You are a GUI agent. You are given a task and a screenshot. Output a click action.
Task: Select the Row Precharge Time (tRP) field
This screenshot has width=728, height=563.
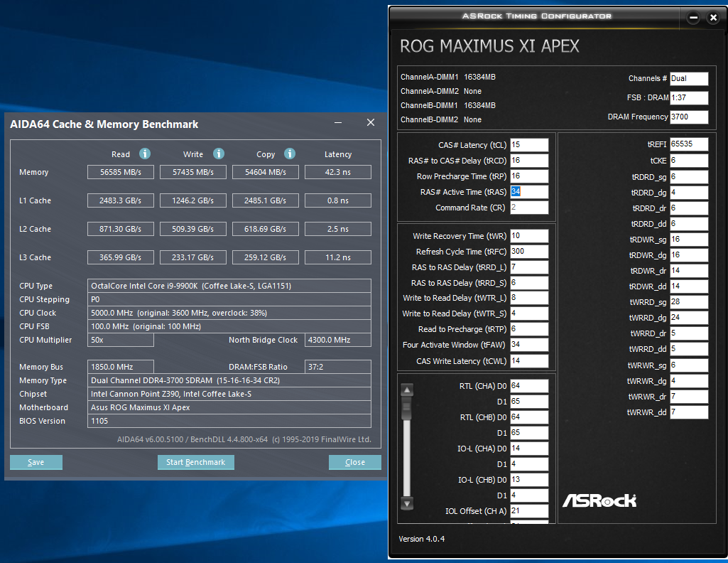pos(529,176)
